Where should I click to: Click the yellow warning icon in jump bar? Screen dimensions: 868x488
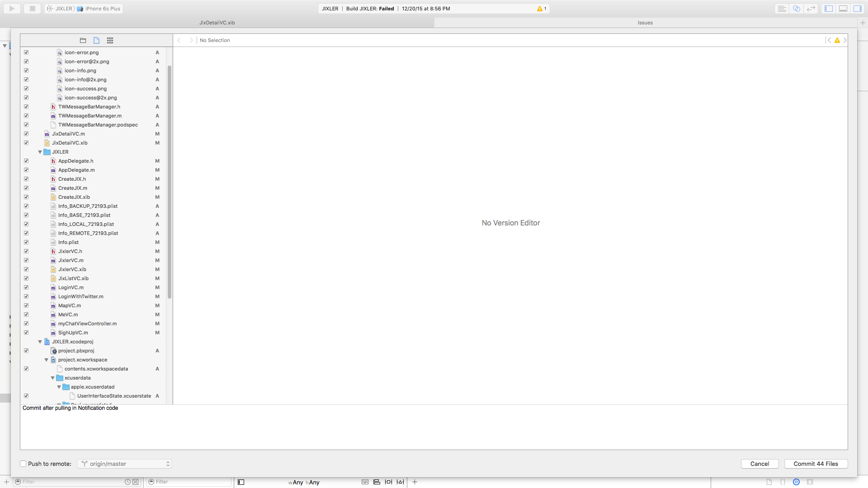tap(837, 40)
